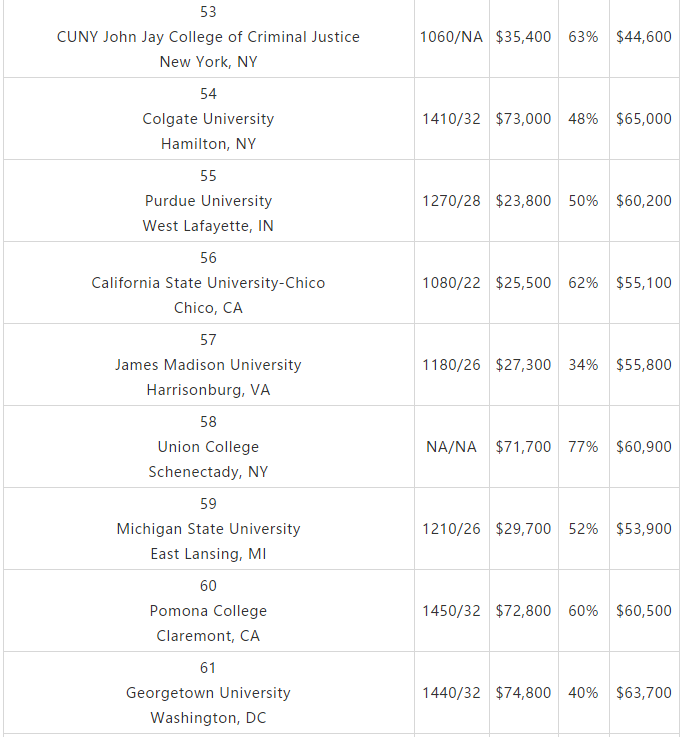Click the 1080/22 score cell

click(x=451, y=282)
